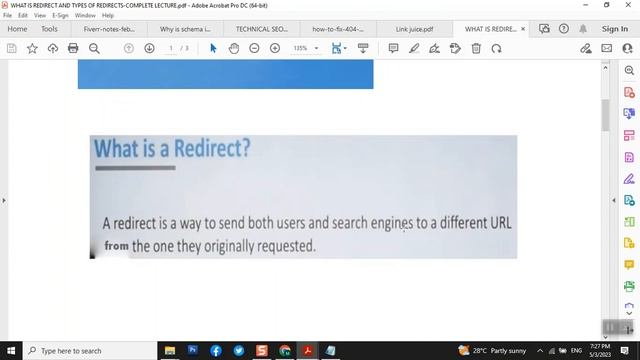Go to the Tools tab
Viewport: 640px width, 360px height.
pos(49,29)
